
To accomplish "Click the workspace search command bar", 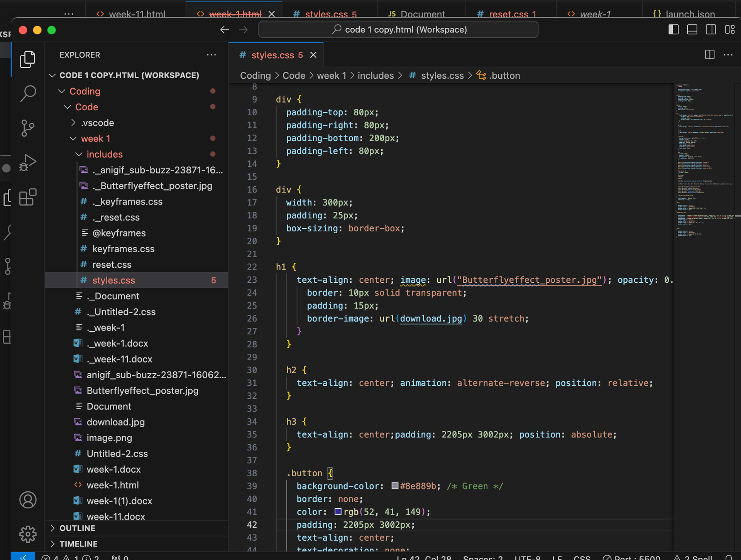I will coord(398,30).
